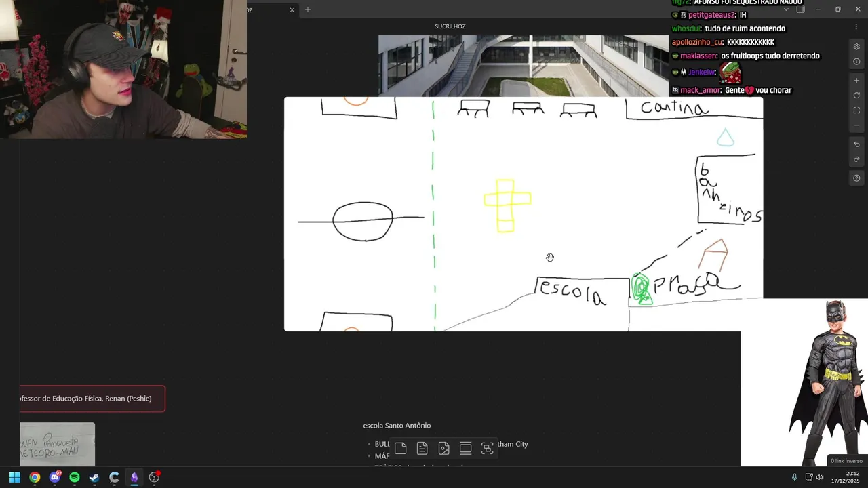
Task: Select the Professor de Educação Física card
Action: (92, 399)
